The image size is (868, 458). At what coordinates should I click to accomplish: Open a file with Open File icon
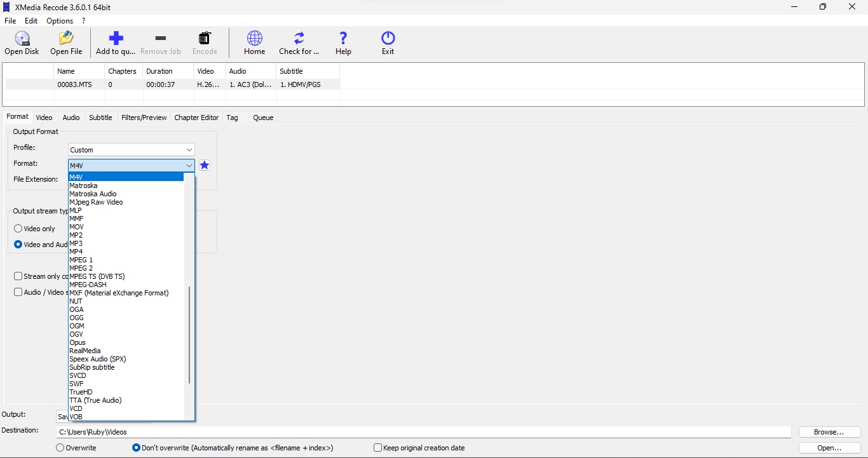[x=66, y=38]
